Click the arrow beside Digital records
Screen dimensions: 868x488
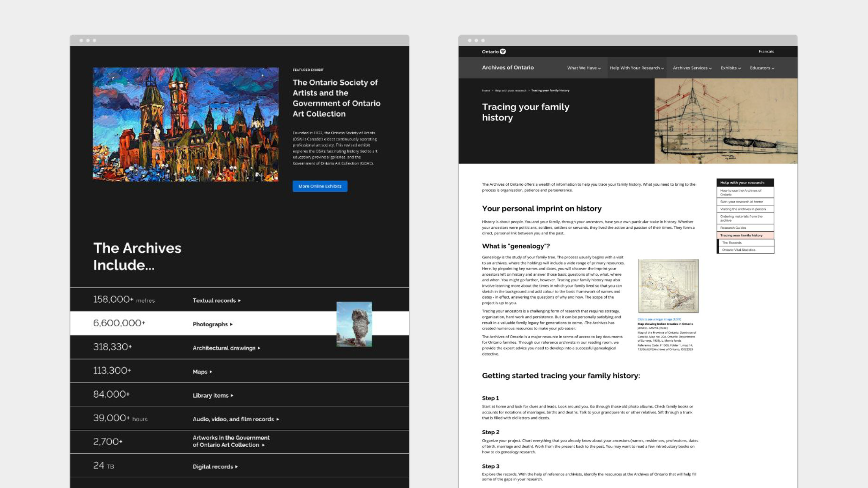point(237,466)
